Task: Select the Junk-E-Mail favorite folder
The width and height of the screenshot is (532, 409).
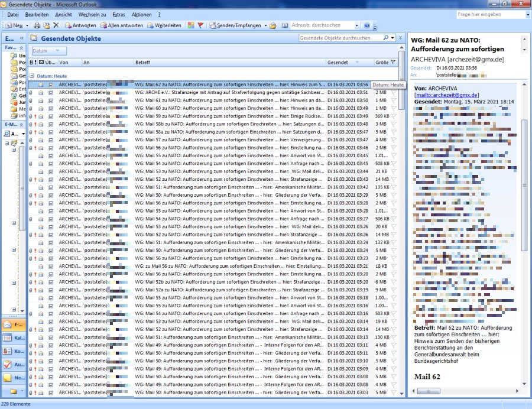Action: 18,102
